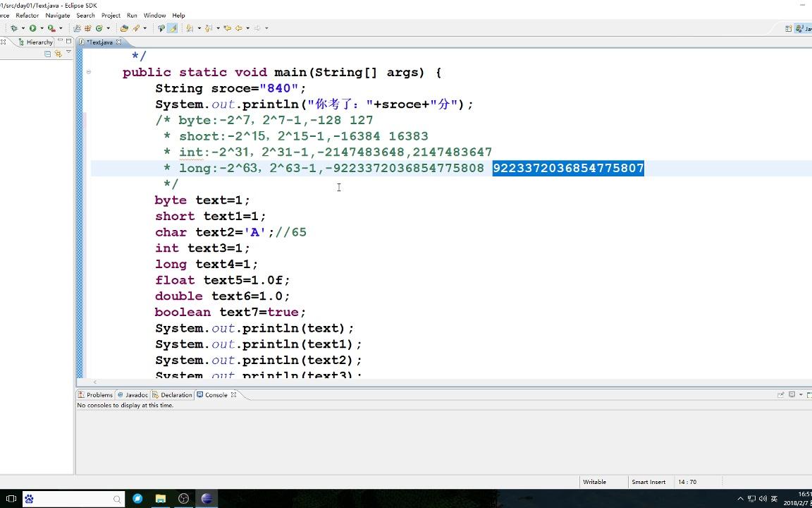Click the Eclipse icon on the taskbar
Screen dimensions: 812x508
tap(207, 499)
